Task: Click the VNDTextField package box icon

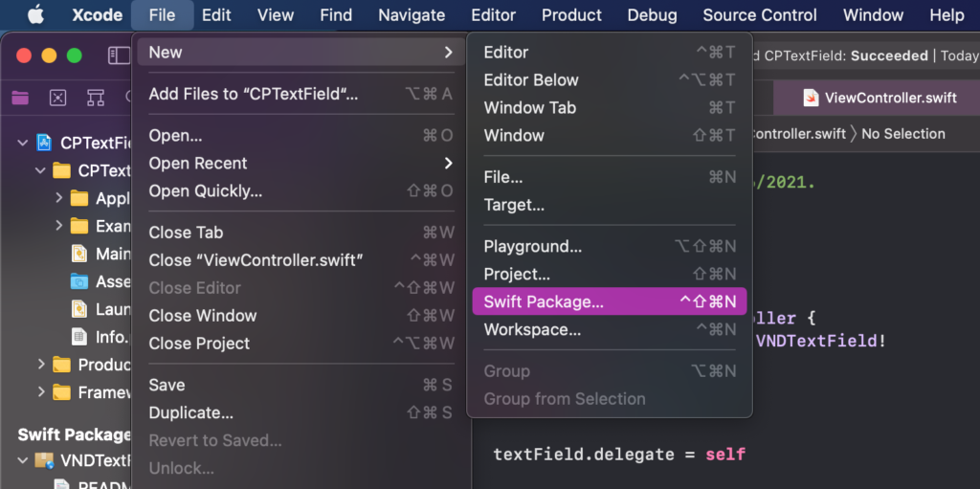Action: (44, 461)
